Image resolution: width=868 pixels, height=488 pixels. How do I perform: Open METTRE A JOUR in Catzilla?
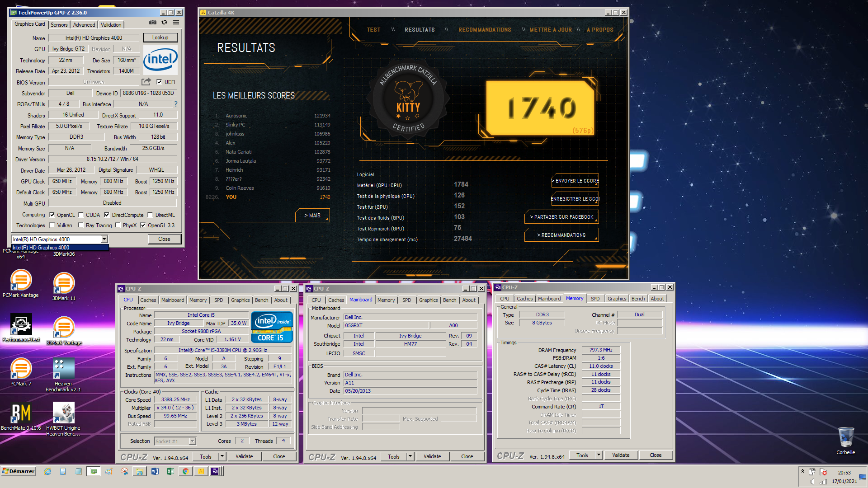click(x=551, y=30)
